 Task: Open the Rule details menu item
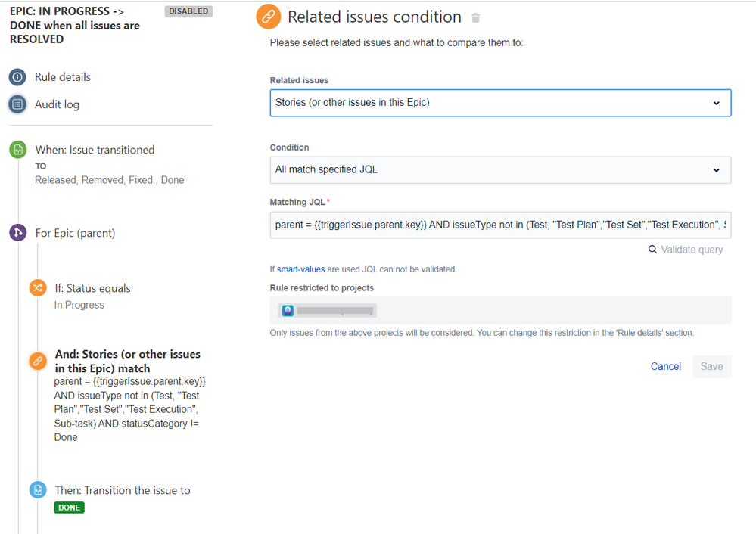pos(63,77)
